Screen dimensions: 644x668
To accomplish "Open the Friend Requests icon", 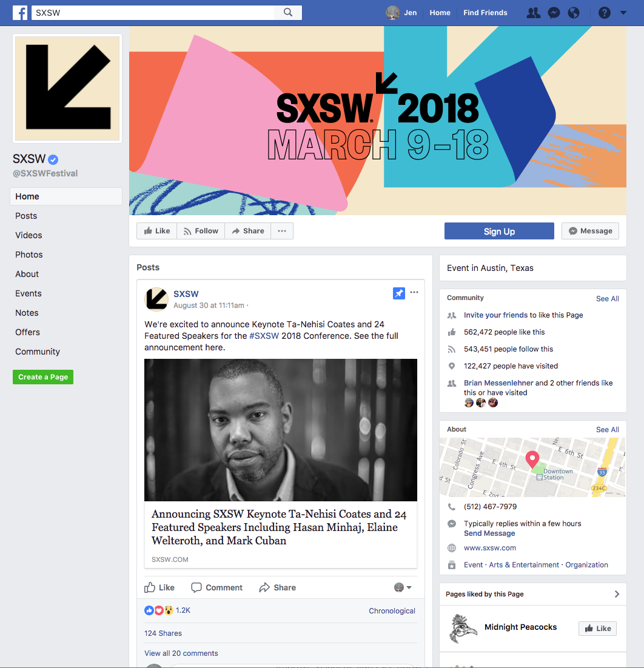I will click(x=533, y=13).
